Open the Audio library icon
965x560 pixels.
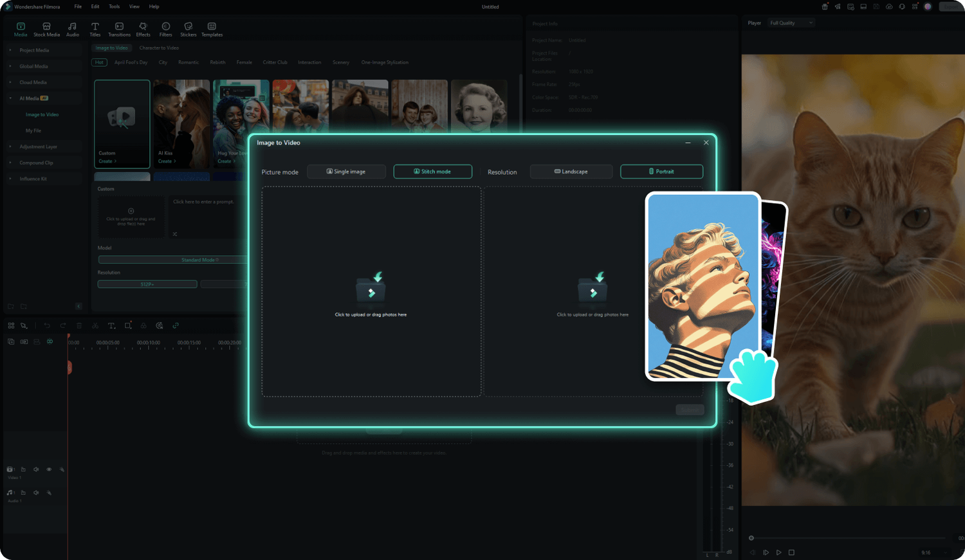pyautogui.click(x=73, y=30)
